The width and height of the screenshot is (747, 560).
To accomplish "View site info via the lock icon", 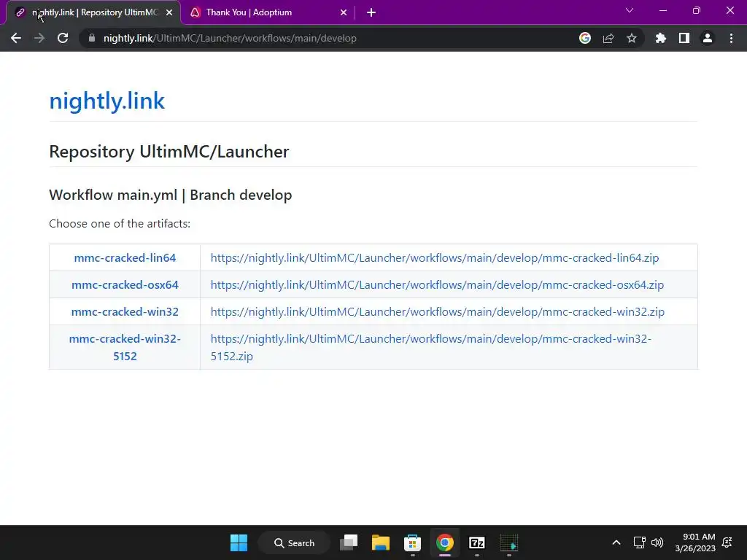I will pos(92,38).
